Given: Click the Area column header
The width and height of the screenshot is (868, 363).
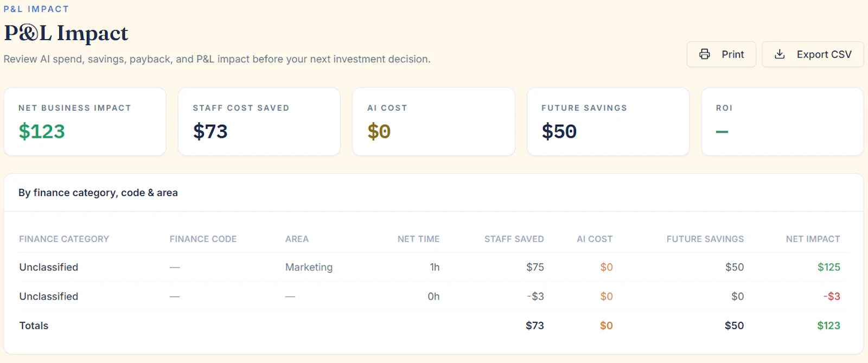Looking at the screenshot, I should point(297,239).
